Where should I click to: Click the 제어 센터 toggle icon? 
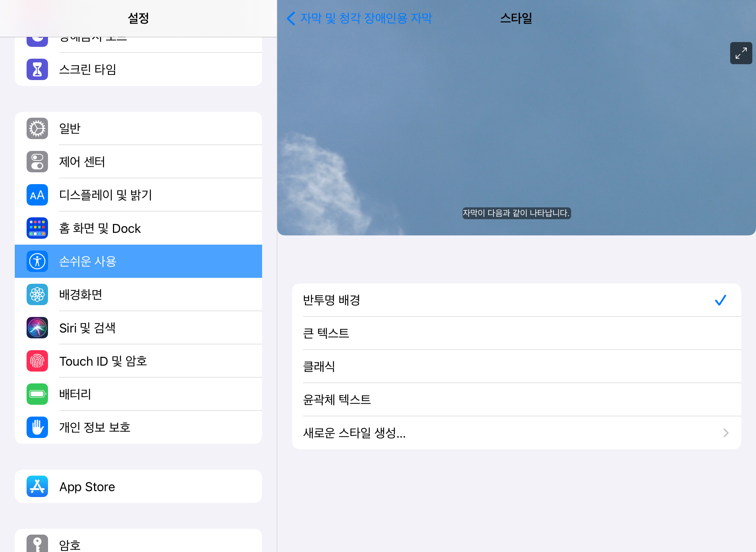[37, 162]
